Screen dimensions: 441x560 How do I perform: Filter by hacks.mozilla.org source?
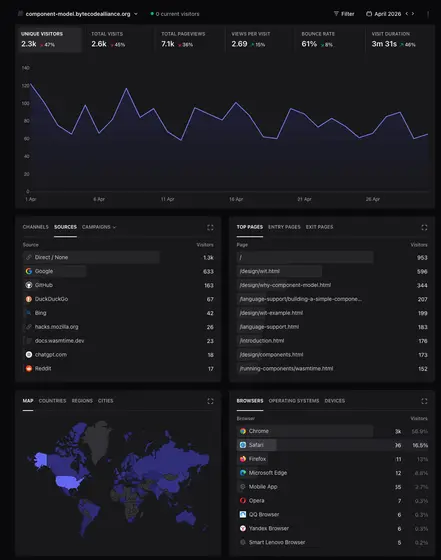pos(56,327)
